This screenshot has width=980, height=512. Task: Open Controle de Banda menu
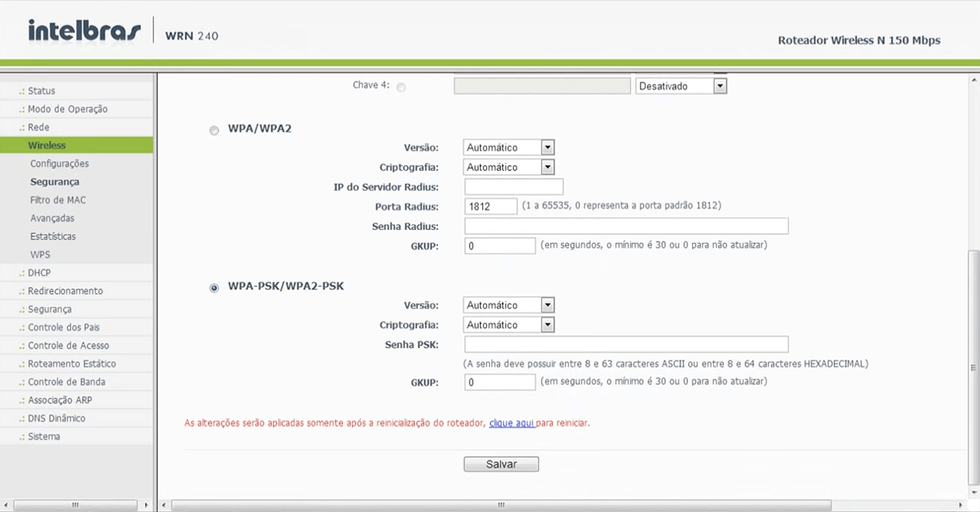point(66,382)
